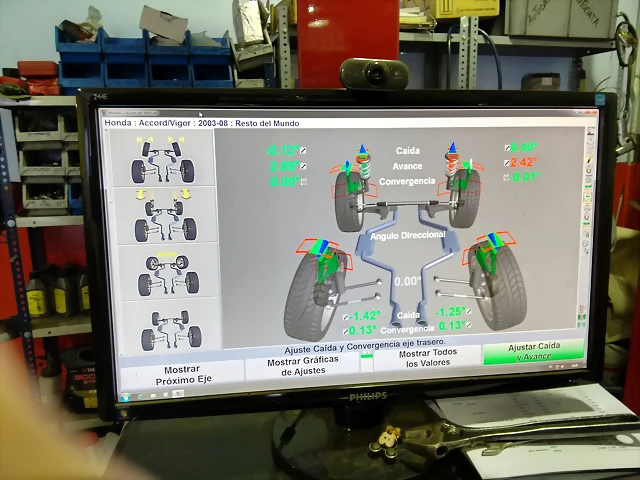Image resolution: width=640 pixels, height=480 pixels.
Task: Click the -1.25° rear-right Caída reading
Action: [x=450, y=312]
